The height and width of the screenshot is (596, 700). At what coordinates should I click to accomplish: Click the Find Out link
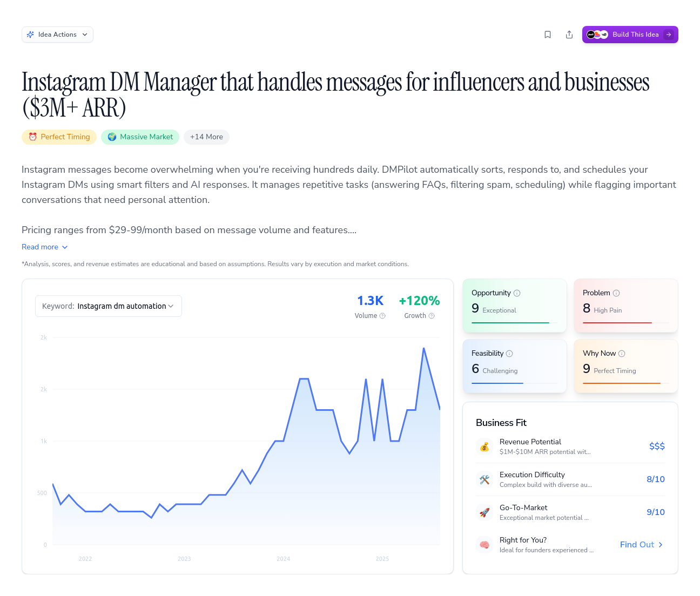click(x=641, y=545)
